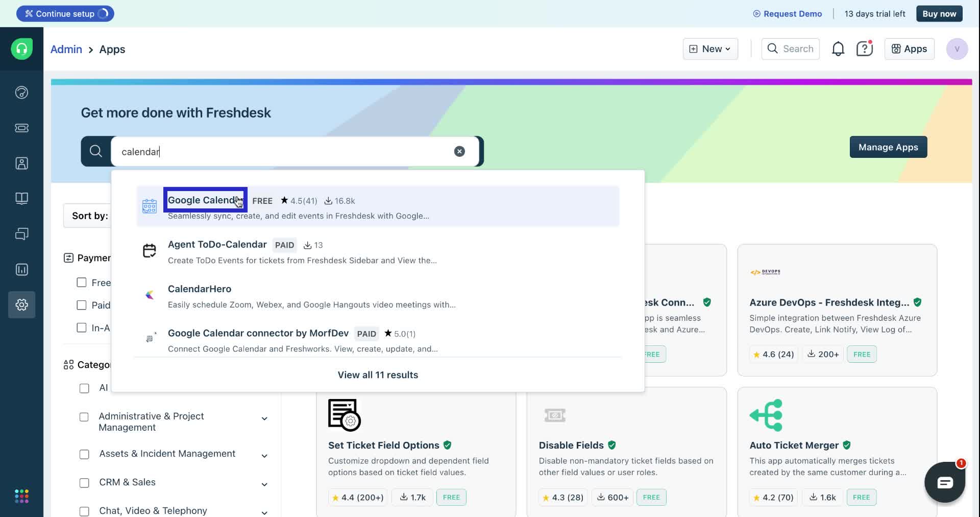Open the Solutions book icon in sidebar

[x=21, y=198]
